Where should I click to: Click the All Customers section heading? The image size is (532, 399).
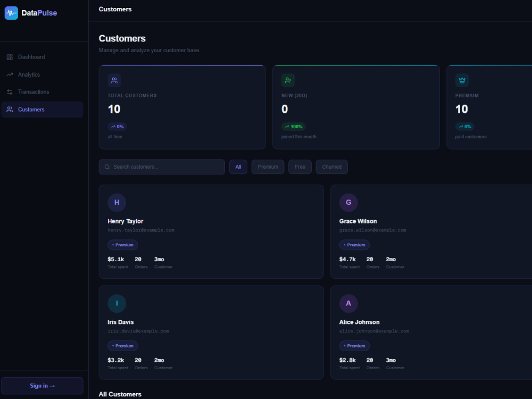coord(120,394)
